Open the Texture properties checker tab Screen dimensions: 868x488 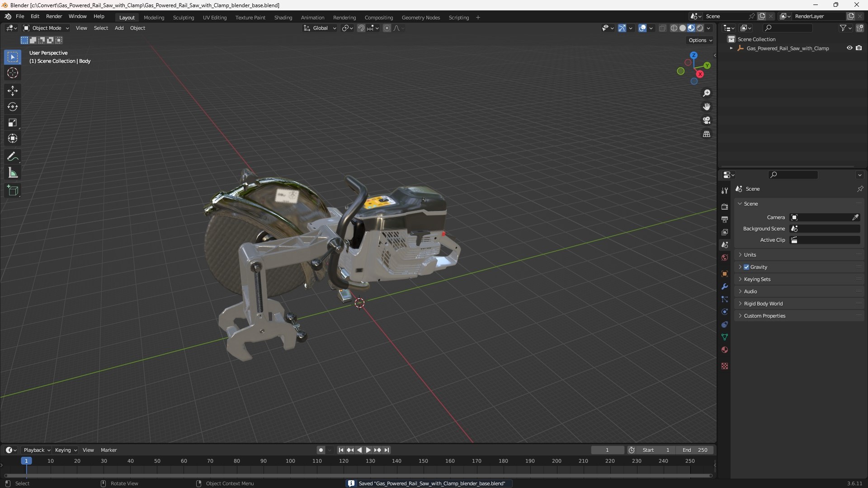725,366
